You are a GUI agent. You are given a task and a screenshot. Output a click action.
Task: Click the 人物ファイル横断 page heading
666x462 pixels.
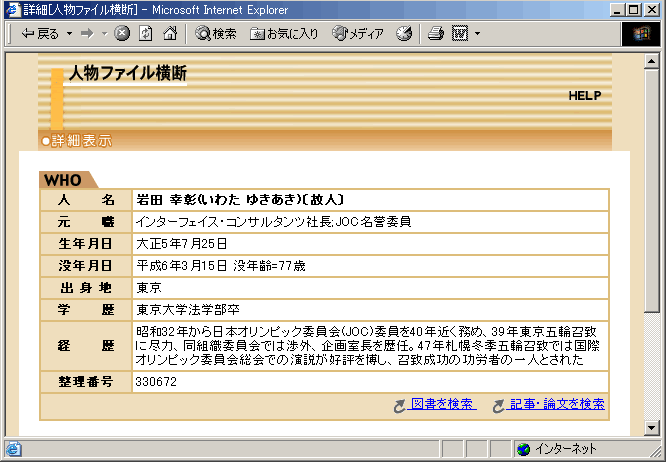(127, 73)
